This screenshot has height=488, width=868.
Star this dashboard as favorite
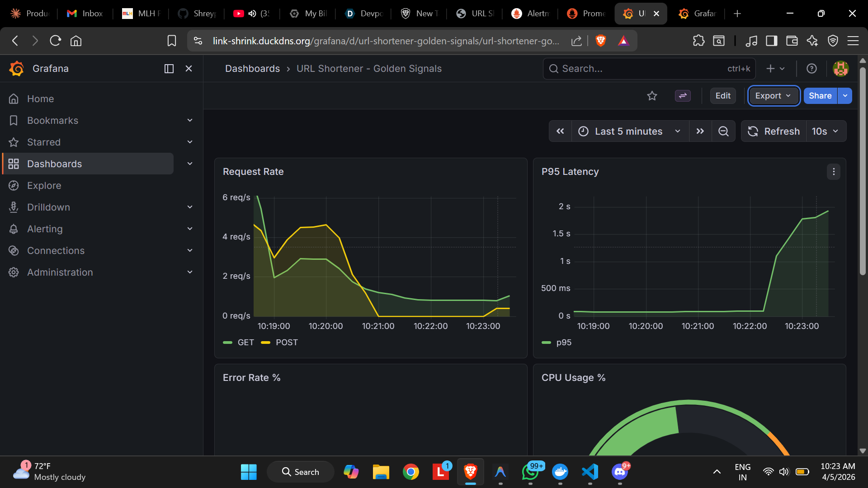point(652,96)
